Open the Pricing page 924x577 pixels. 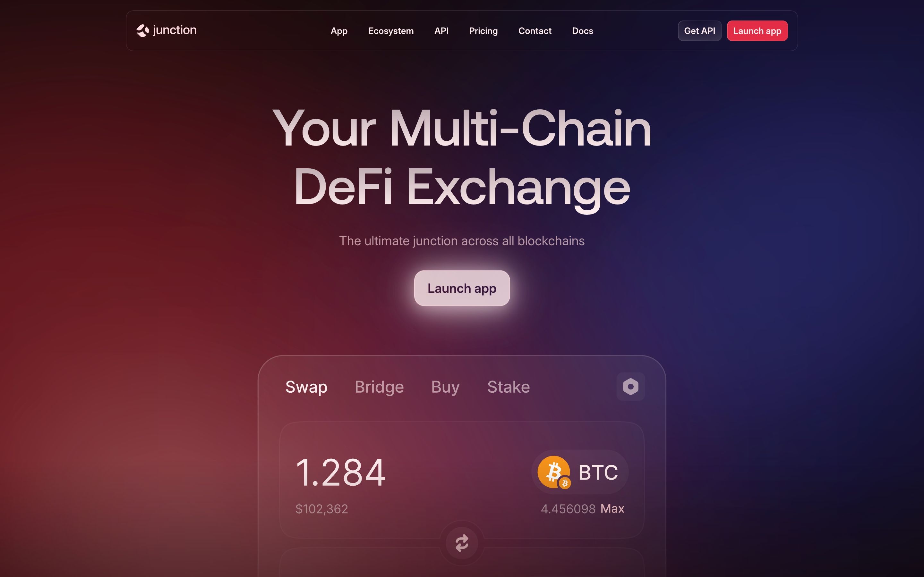[483, 31]
